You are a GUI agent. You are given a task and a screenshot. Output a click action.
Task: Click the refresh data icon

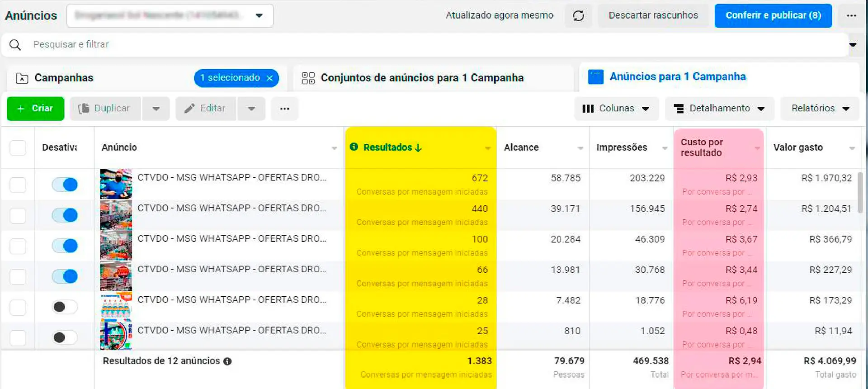point(578,16)
